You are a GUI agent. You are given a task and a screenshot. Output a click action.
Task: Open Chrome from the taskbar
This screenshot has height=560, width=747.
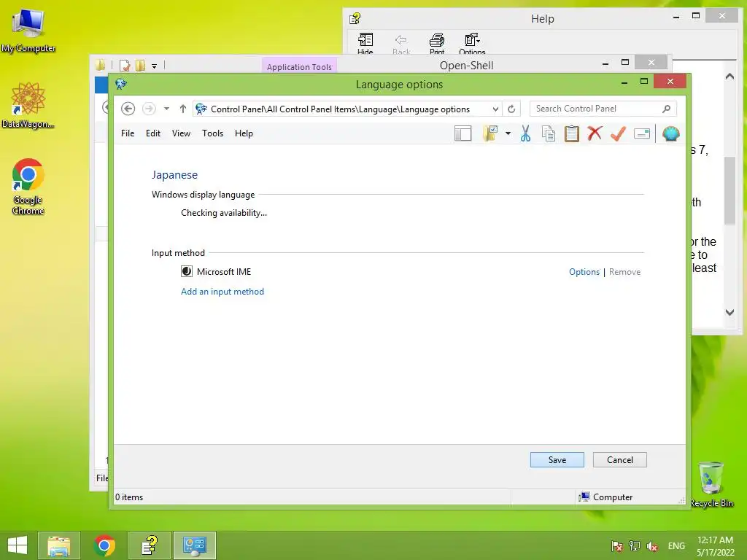(104, 545)
